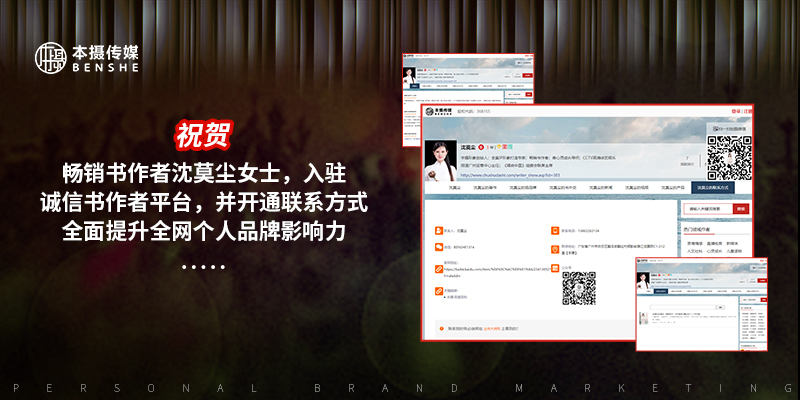Screen dimensions: 800x400
Task: Open the second tab in profile navigation
Action: click(489, 187)
